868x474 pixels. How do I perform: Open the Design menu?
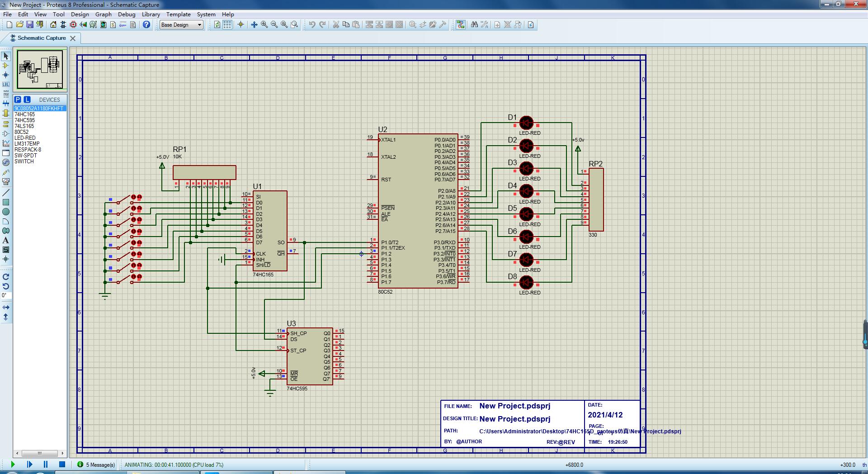point(80,14)
